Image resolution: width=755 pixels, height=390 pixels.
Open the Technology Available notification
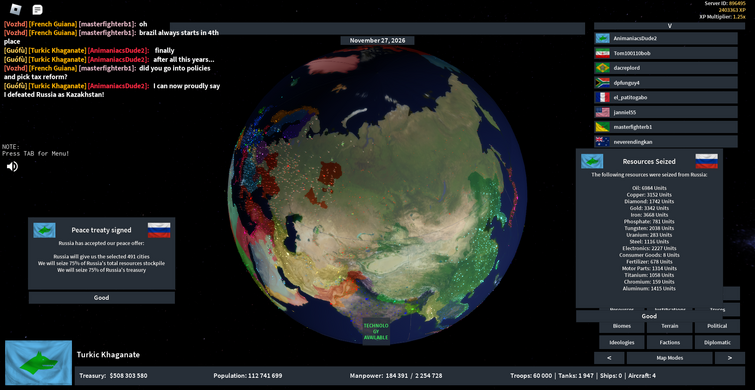pyautogui.click(x=376, y=332)
